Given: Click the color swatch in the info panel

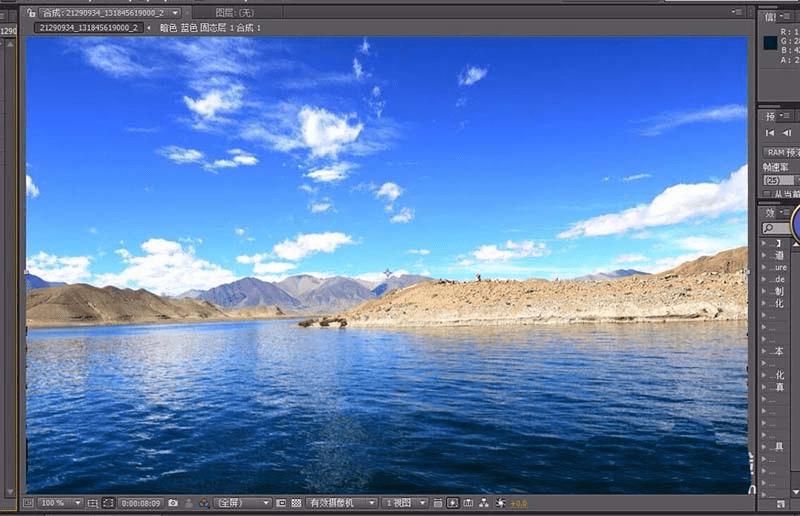Looking at the screenshot, I should [770, 43].
